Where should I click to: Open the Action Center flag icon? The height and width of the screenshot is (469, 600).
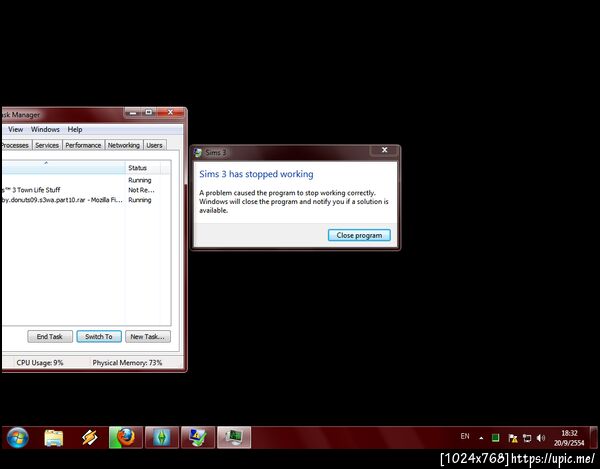tap(512, 438)
